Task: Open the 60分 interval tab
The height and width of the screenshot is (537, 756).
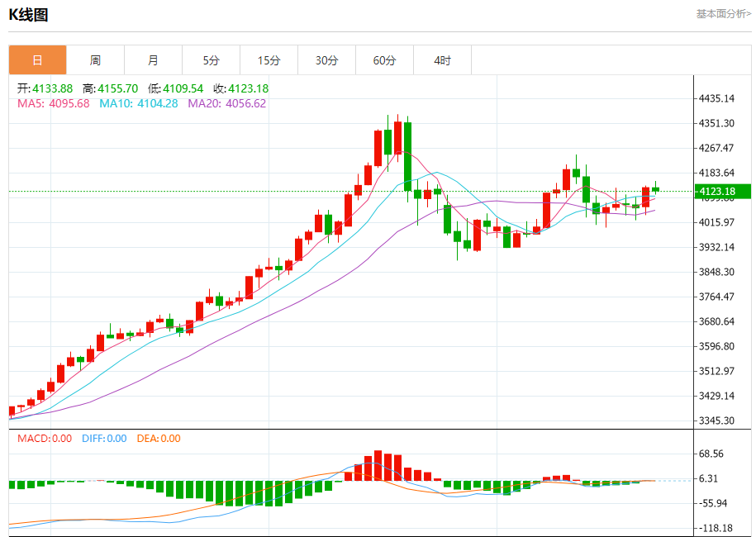Action: pos(385,60)
